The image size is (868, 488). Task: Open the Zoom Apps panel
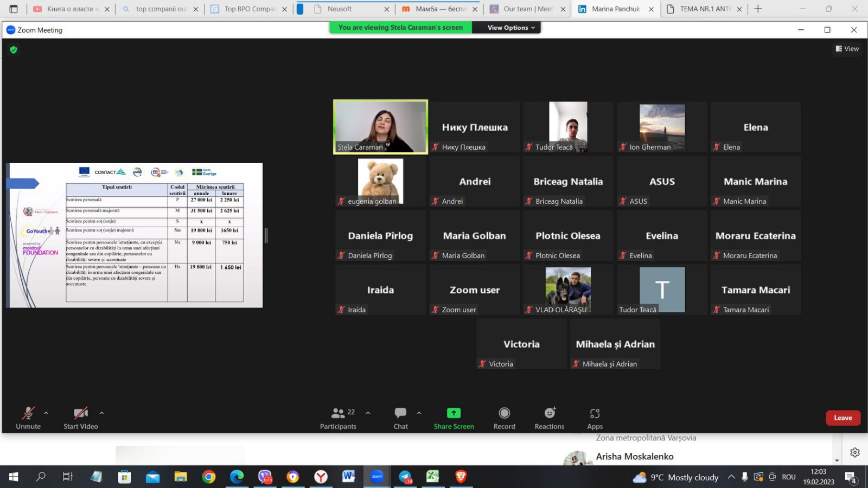pos(595,418)
